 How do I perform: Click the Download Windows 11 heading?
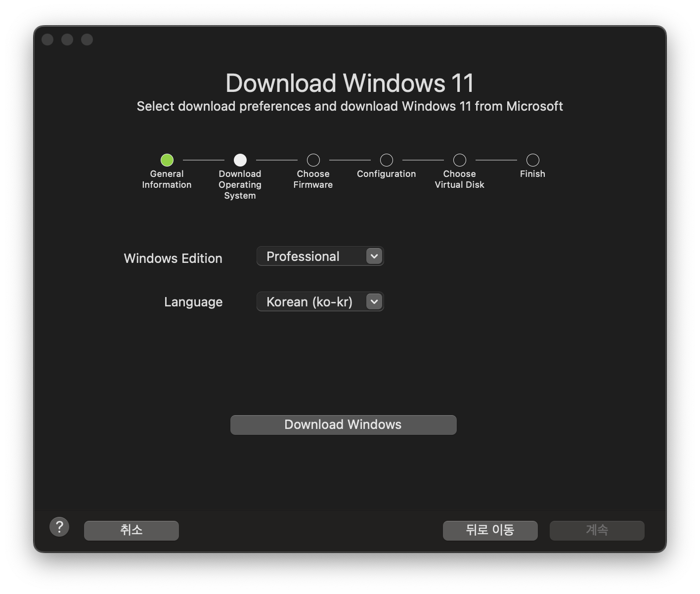[350, 83]
